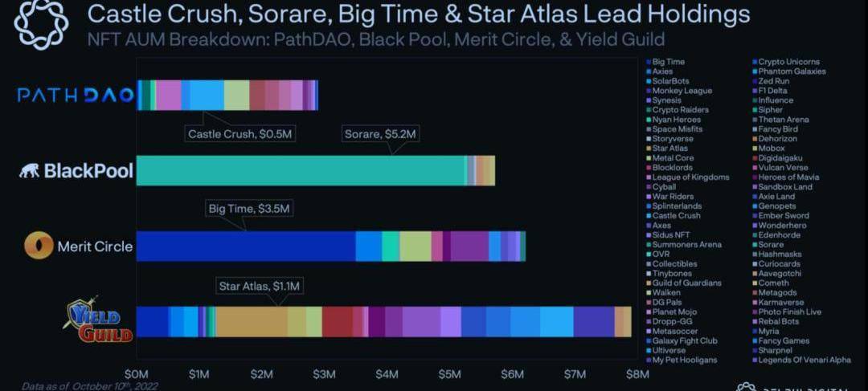Select the Crypto Unicorns legend color square
Image resolution: width=868 pixels, height=391 pixels.
click(x=754, y=62)
